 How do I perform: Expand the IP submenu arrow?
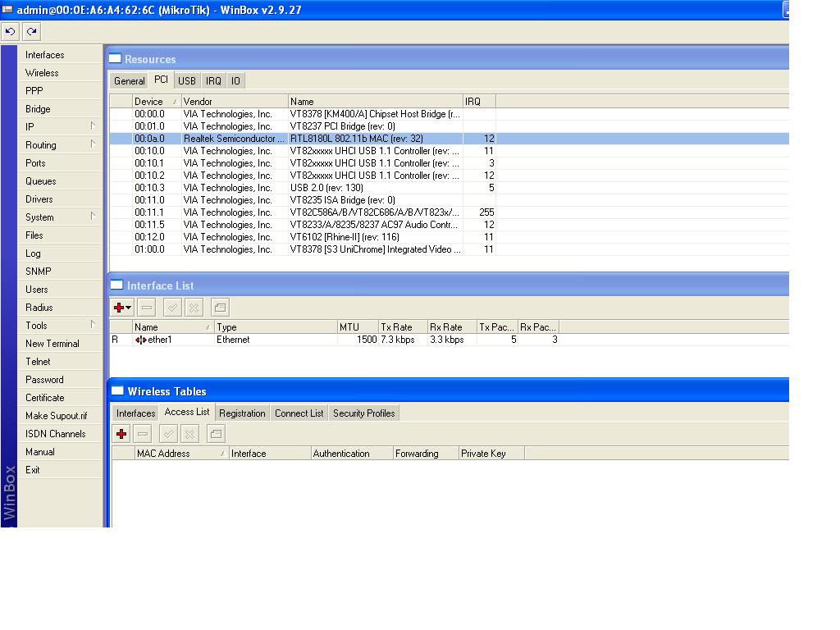(x=93, y=126)
